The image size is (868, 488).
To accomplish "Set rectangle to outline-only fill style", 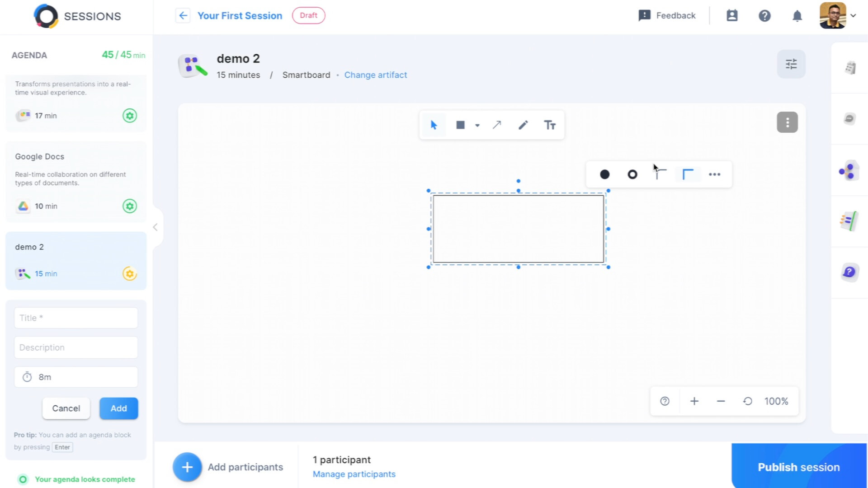I will (632, 174).
